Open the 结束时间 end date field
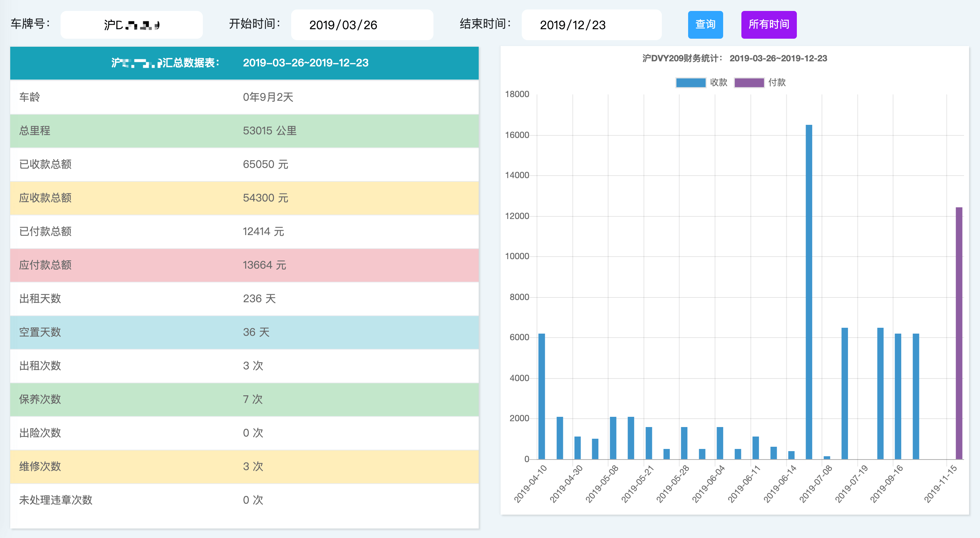This screenshot has height=538, width=980. coord(591,25)
